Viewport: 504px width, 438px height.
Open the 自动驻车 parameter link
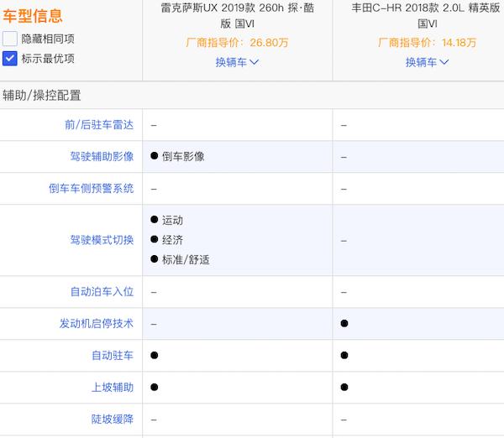click(113, 356)
